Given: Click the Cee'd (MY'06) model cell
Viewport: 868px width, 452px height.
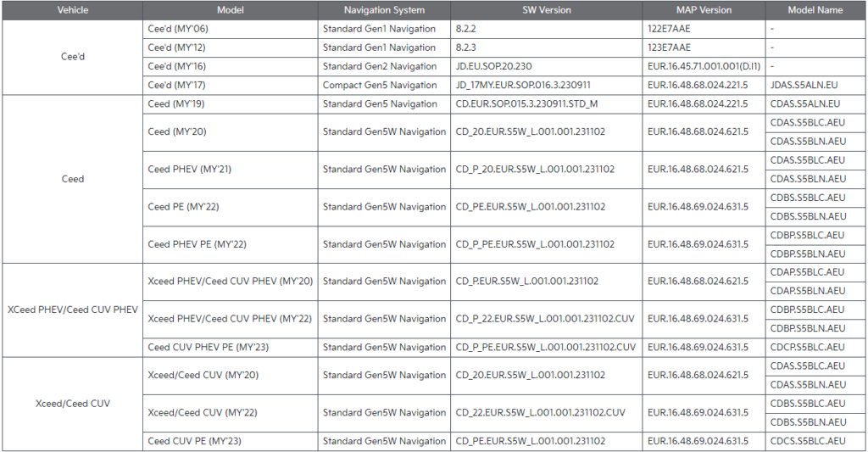Looking at the screenshot, I should pyautogui.click(x=231, y=29).
